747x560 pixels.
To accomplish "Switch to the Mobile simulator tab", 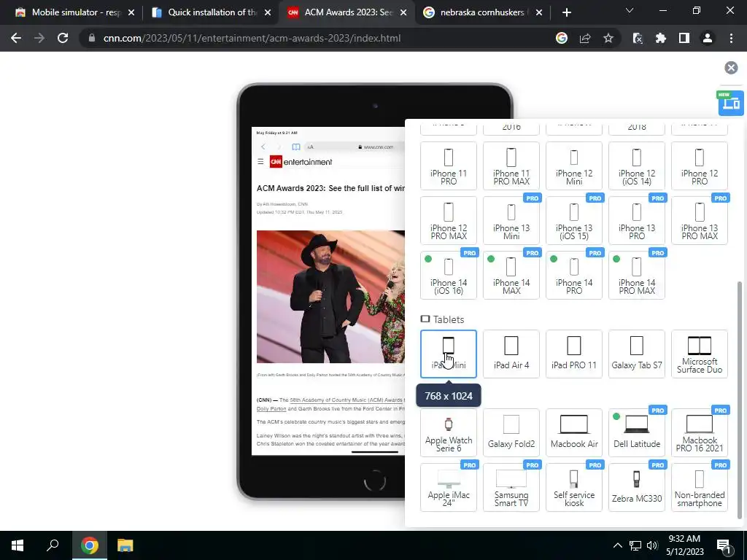I will (75, 12).
